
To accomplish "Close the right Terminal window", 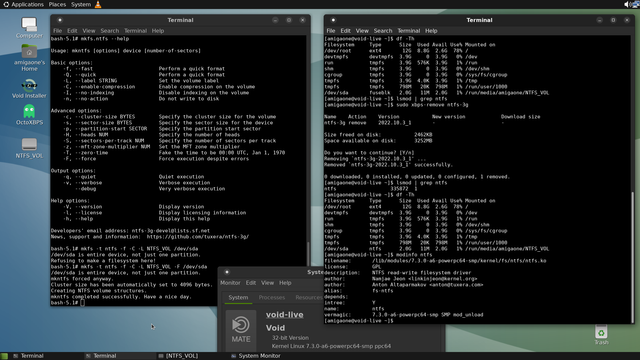I will [x=627, y=20].
